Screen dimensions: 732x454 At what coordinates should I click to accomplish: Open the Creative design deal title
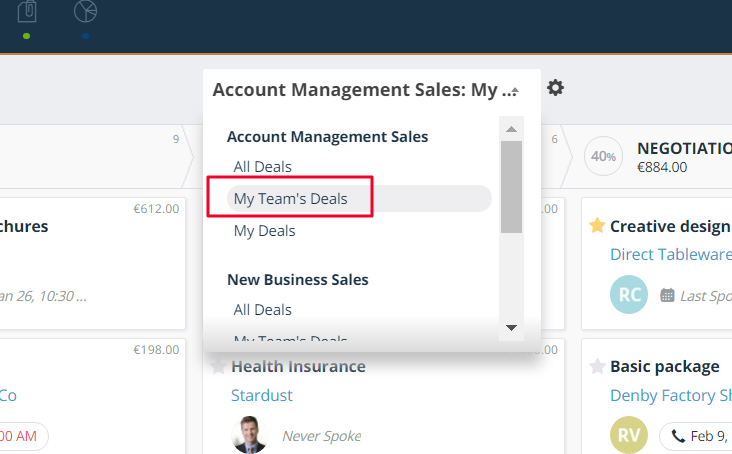671,226
